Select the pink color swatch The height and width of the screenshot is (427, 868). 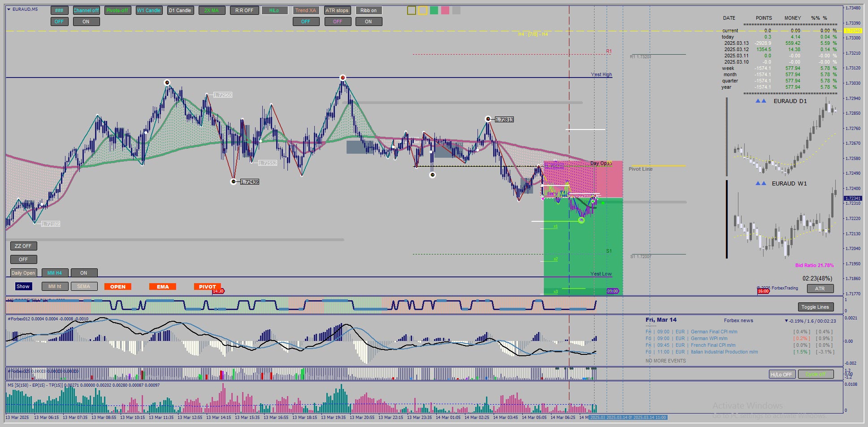click(445, 10)
